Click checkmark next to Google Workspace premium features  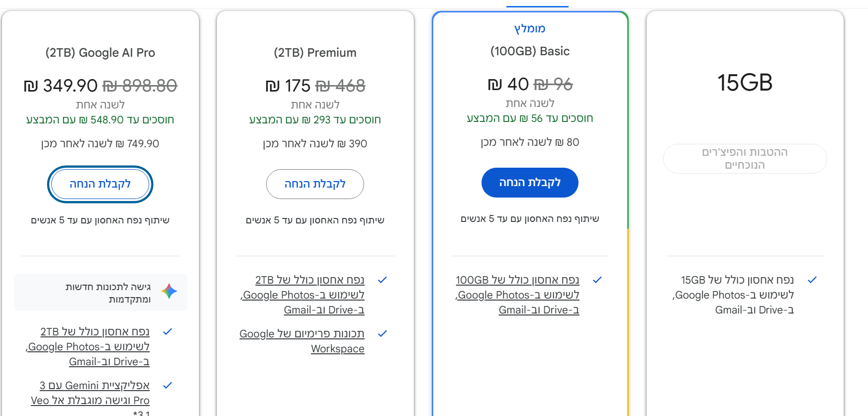(383, 334)
